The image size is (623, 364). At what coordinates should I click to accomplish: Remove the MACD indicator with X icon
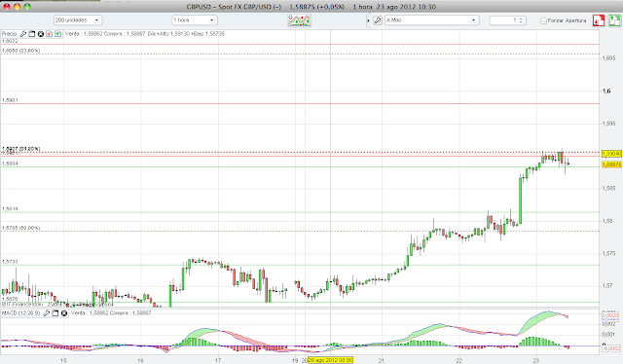[x=64, y=313]
